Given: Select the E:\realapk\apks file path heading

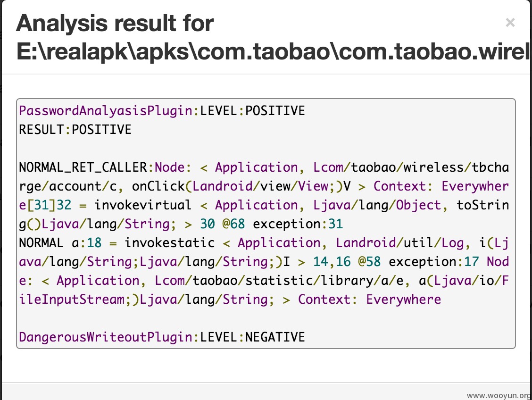Looking at the screenshot, I should tap(273, 51).
